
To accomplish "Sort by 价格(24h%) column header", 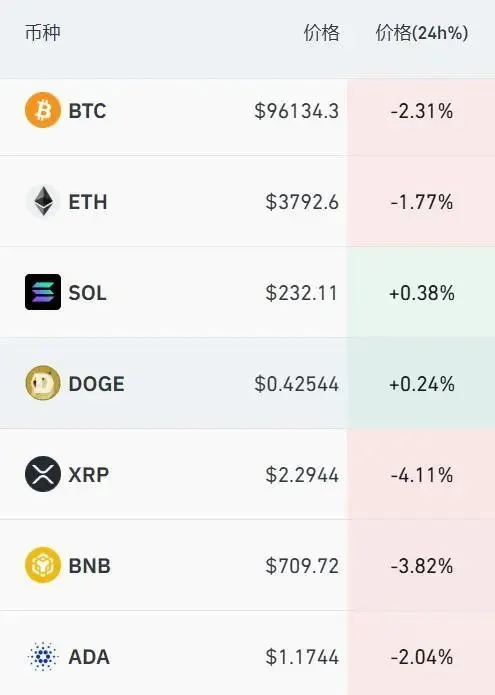I will click(421, 33).
